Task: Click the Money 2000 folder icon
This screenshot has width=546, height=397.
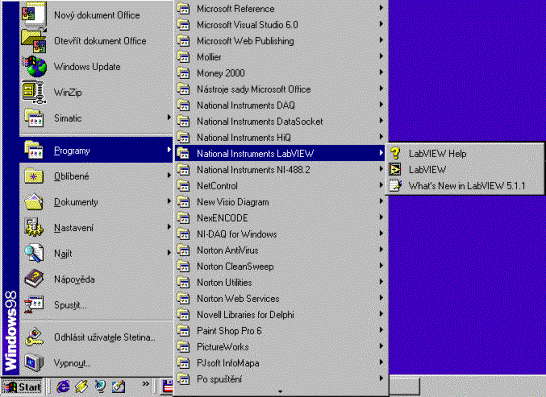Action: tap(183, 73)
